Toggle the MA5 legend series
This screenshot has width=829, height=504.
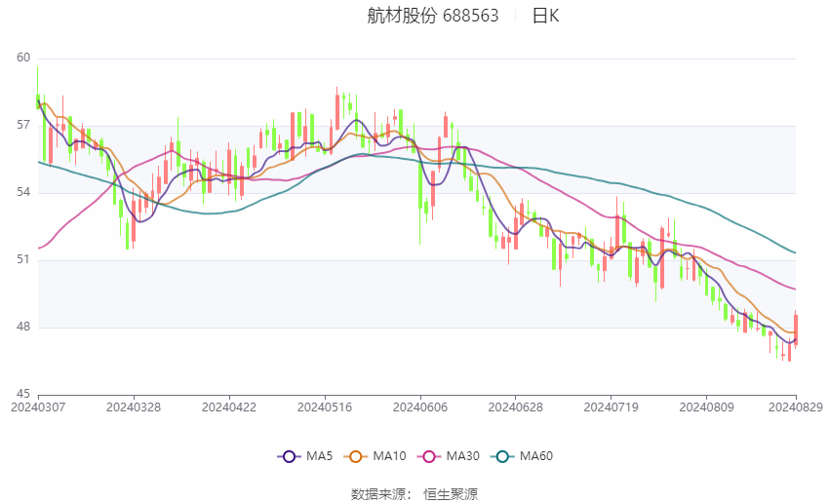click(x=305, y=456)
